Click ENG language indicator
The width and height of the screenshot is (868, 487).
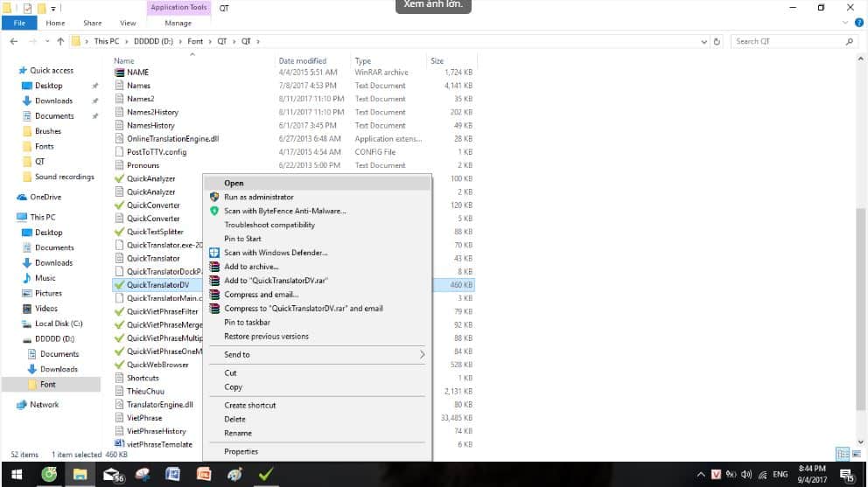pyautogui.click(x=780, y=474)
